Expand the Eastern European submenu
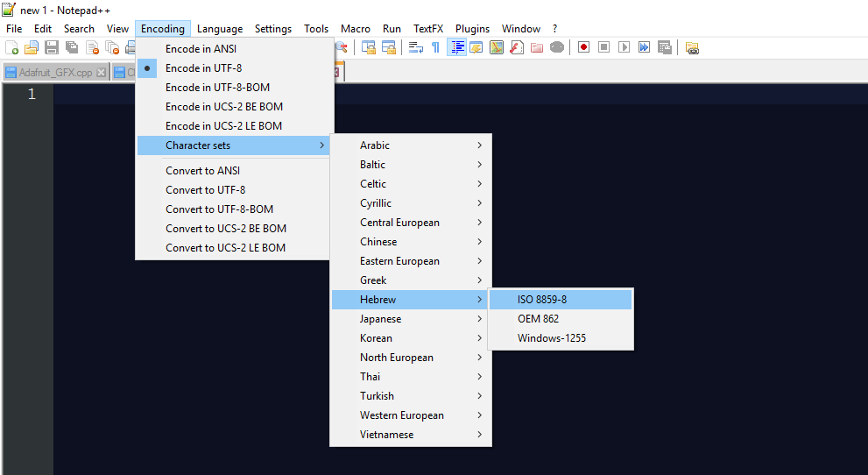 point(411,261)
